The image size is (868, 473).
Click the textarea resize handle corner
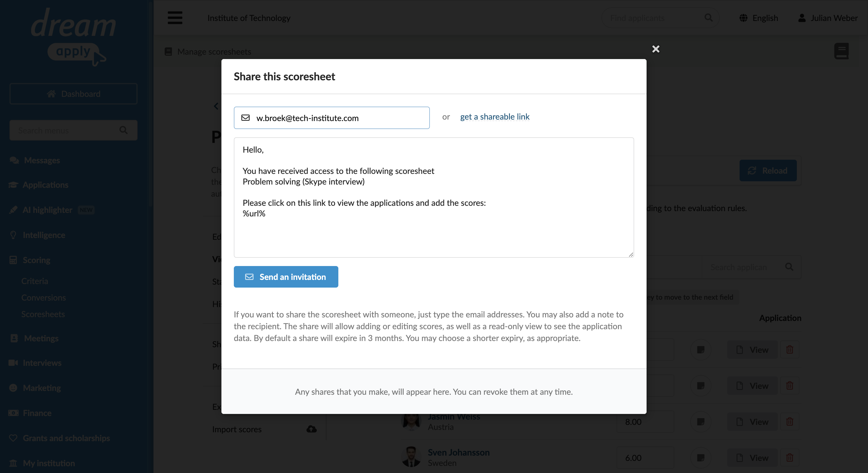631,255
